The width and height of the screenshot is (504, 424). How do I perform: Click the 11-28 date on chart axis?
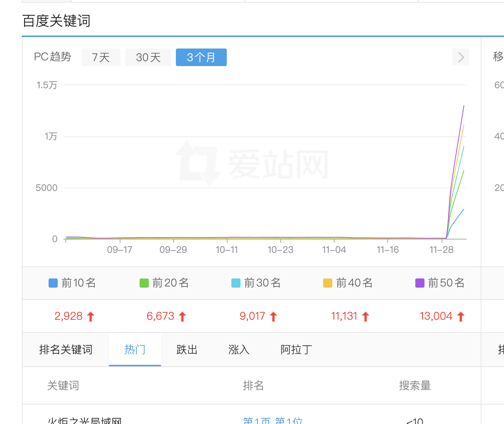click(x=442, y=250)
